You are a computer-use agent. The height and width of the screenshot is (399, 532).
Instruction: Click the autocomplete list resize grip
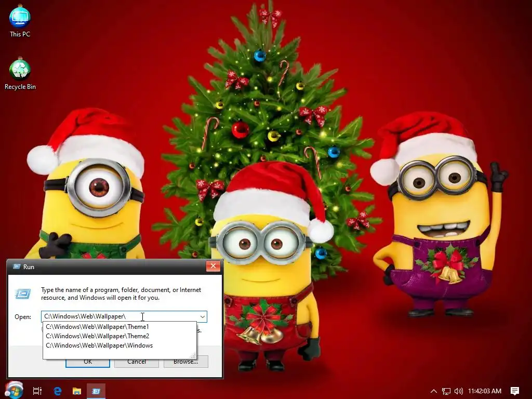(x=193, y=355)
